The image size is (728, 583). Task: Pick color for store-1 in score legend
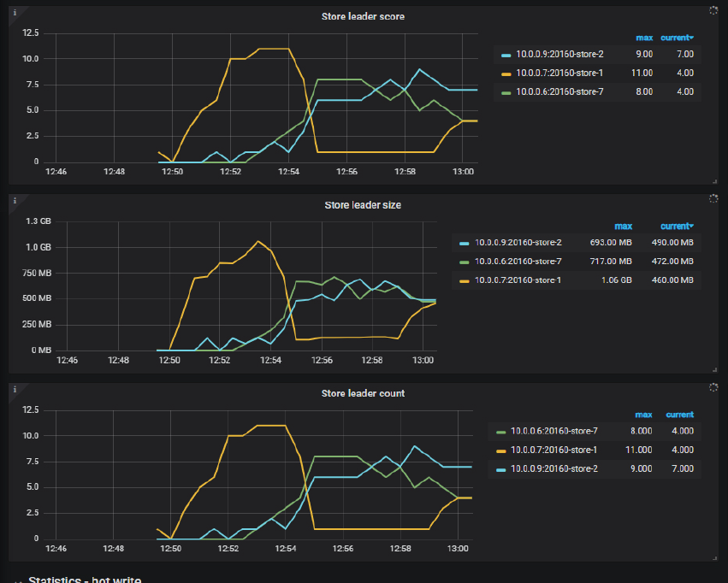coord(506,74)
